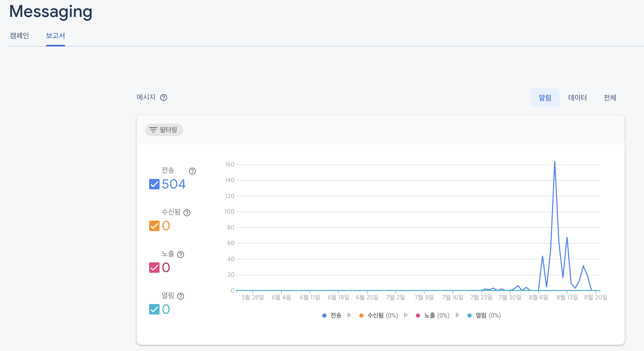Viewport: 644px width, 351px height.
Task: Click help icon beside 수신됨 metric
Action: 187,213
